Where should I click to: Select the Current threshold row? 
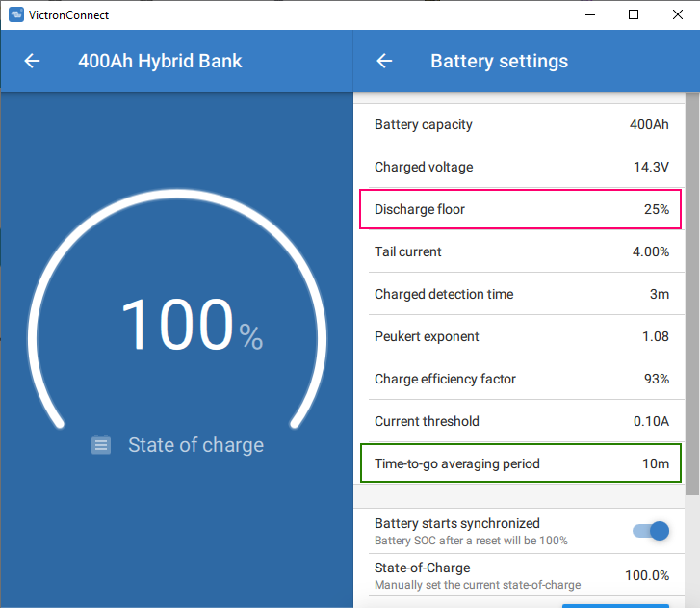point(521,422)
